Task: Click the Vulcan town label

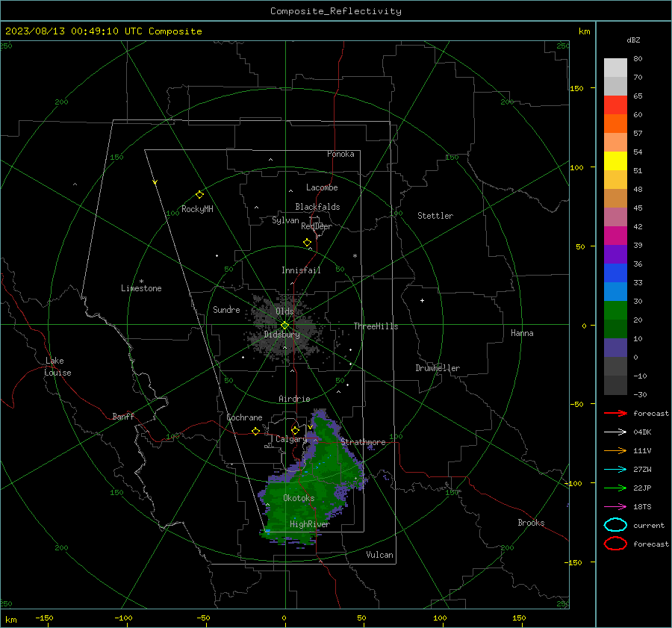Action: pos(379,555)
